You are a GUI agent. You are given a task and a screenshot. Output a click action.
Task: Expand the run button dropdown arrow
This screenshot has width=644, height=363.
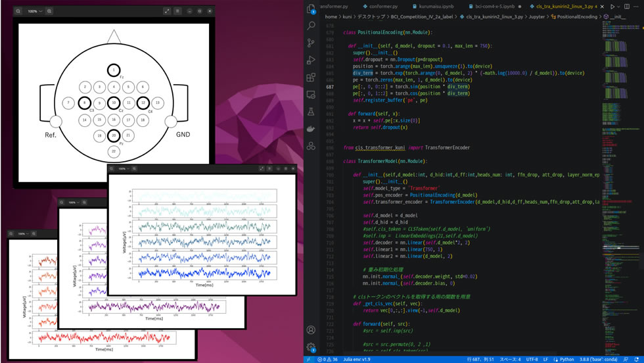620,6
